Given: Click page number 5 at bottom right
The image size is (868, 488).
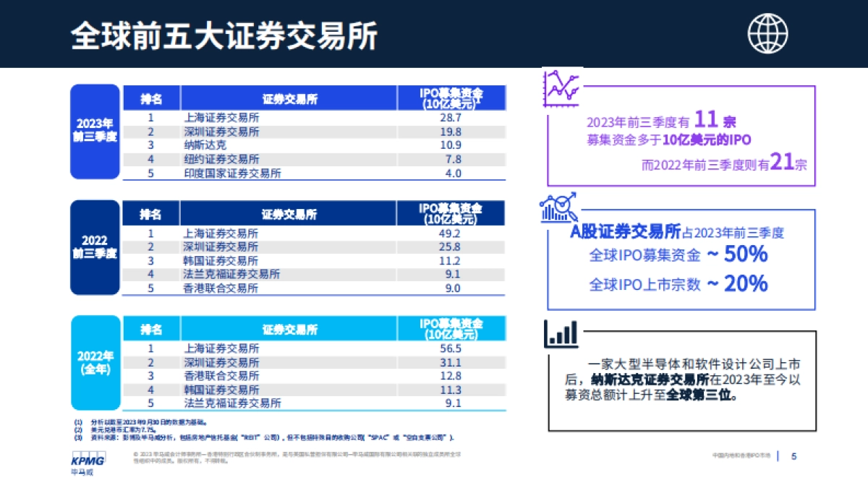Looking at the screenshot, I should (x=793, y=455).
